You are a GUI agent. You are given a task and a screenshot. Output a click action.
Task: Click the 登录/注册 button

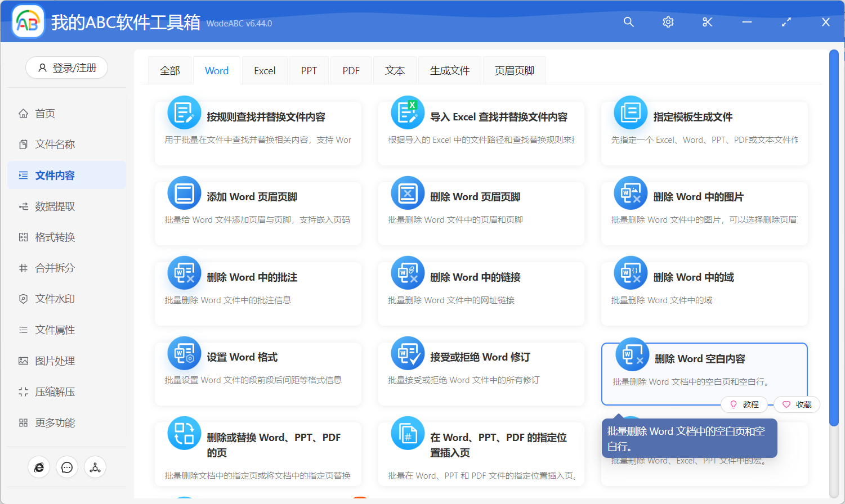pos(66,67)
